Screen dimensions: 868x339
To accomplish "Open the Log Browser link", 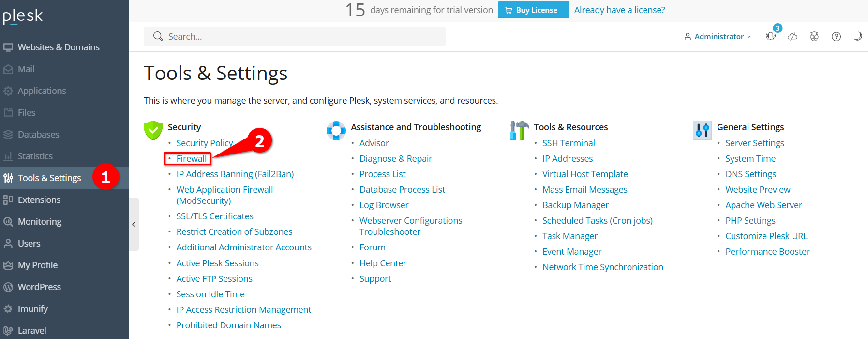I will 384,205.
